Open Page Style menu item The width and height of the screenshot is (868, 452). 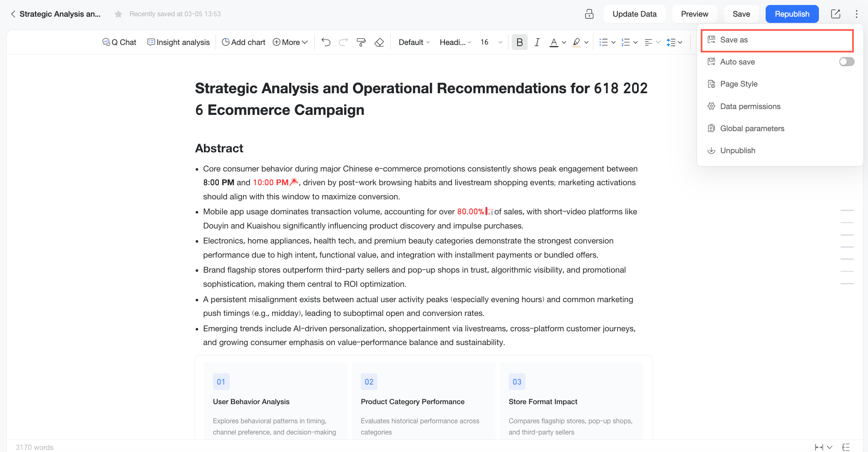780,84
